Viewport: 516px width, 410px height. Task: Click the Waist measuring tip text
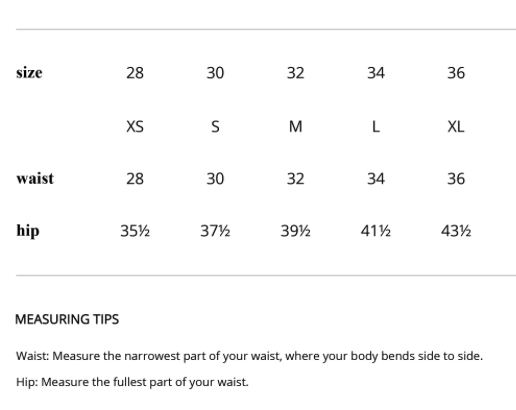(249, 356)
